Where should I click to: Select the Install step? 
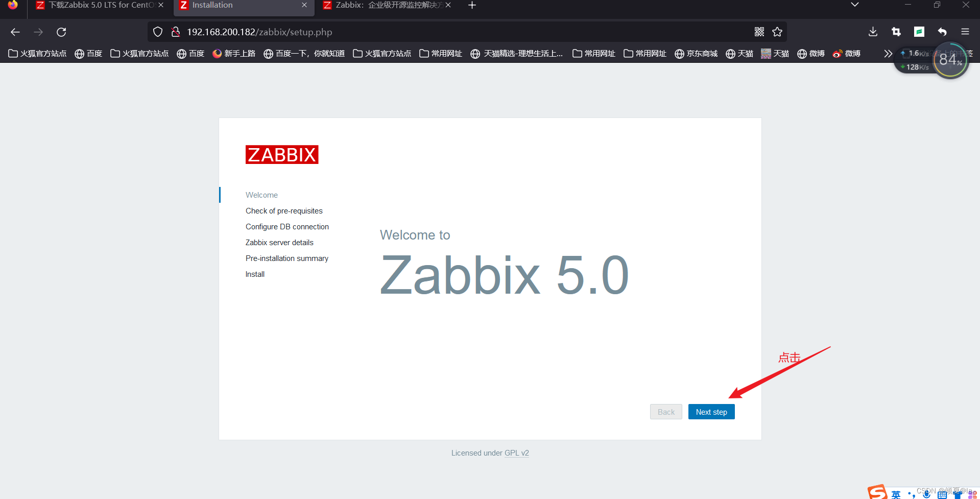click(x=255, y=274)
